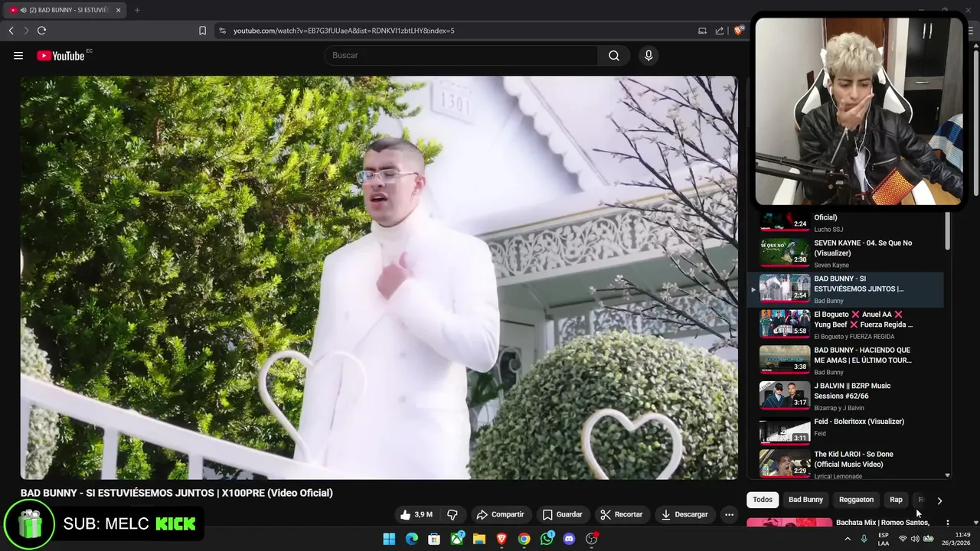Open OBS Studio from taskbar
Screen dimensions: 980x551
[x=591, y=539]
